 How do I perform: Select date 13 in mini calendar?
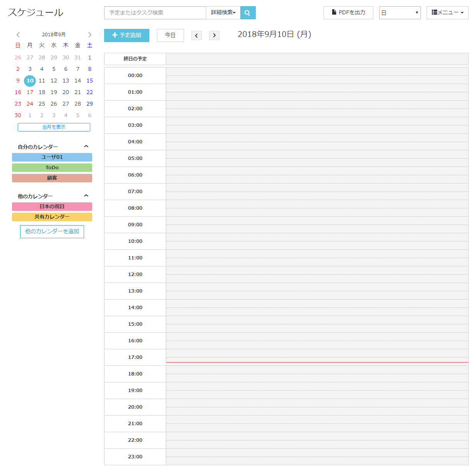(66, 81)
